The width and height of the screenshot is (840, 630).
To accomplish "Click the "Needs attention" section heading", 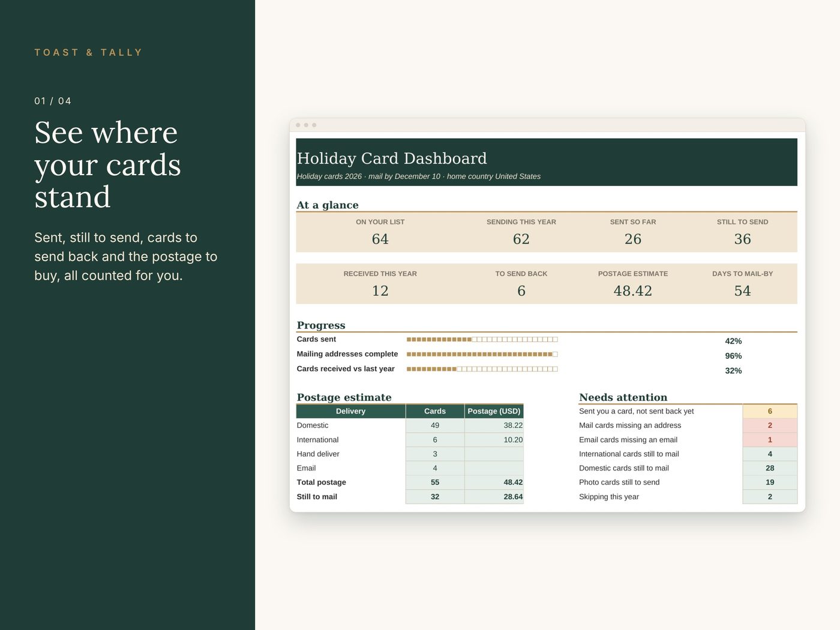I will [623, 397].
